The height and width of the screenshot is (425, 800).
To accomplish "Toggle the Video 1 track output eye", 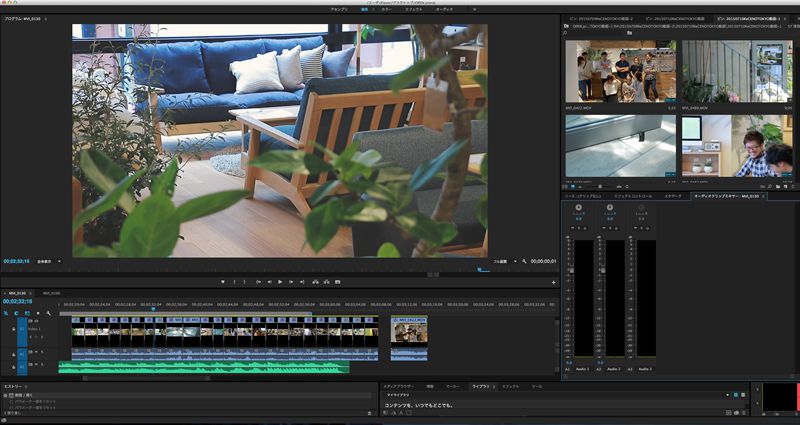I will coord(36,321).
